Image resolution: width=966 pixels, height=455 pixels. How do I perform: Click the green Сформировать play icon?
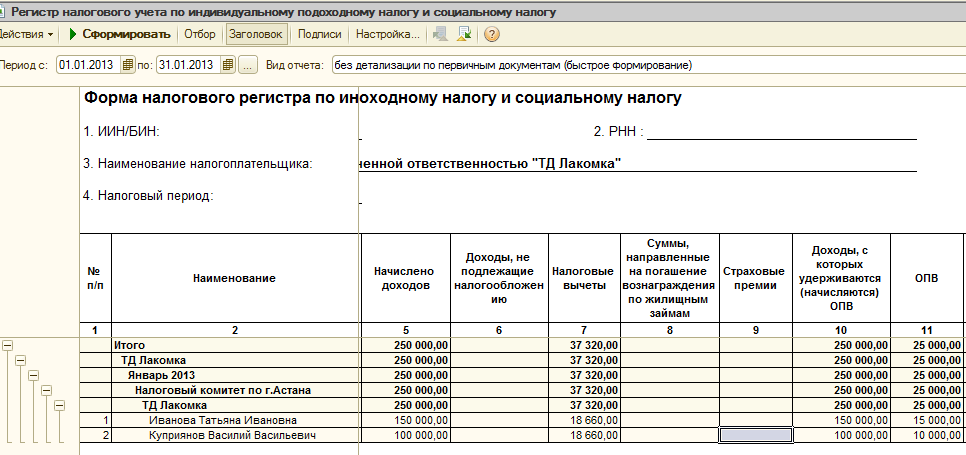72,34
